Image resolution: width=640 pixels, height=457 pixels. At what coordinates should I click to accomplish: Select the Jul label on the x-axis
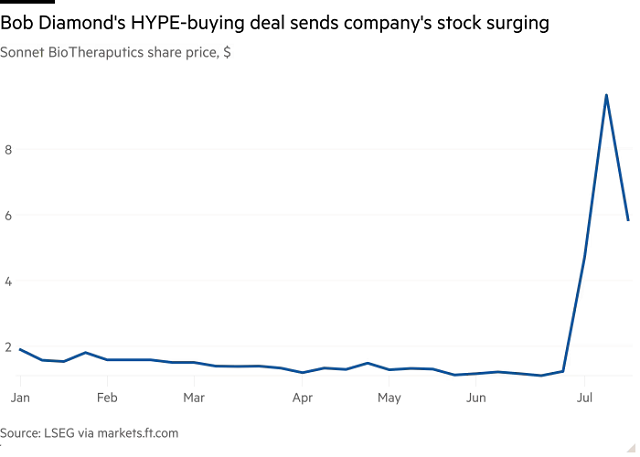pyautogui.click(x=584, y=397)
